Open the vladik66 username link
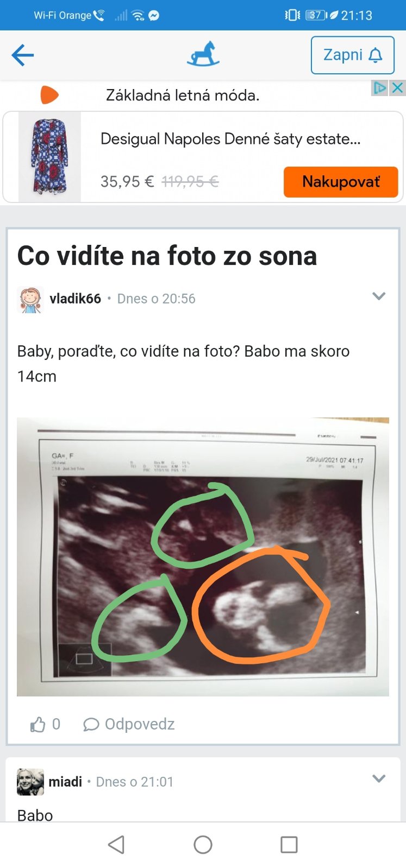This screenshot has width=406, height=868. 75,299
